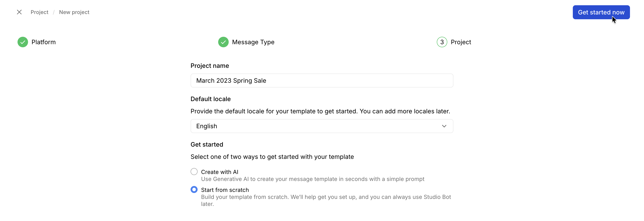Click the Create with AI option label
This screenshot has width=644, height=221.
click(x=219, y=172)
